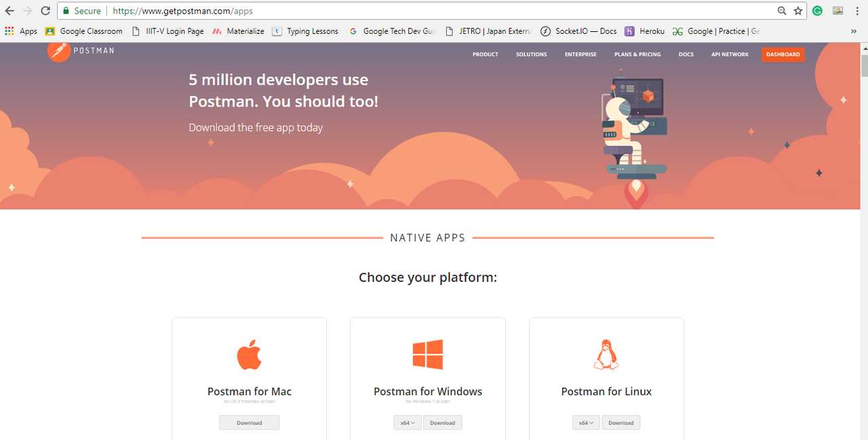The image size is (868, 440).
Task: Open the API NETWORK menu item
Action: (730, 54)
